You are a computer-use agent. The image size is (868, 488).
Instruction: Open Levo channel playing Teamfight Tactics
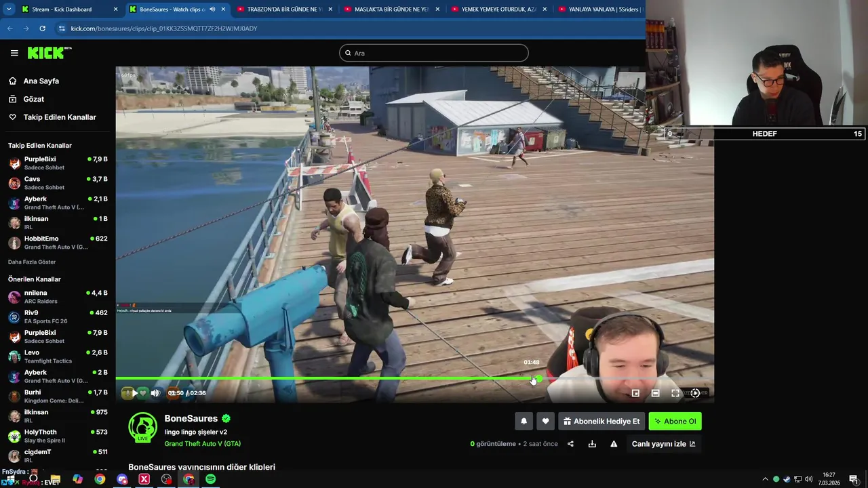(x=58, y=357)
